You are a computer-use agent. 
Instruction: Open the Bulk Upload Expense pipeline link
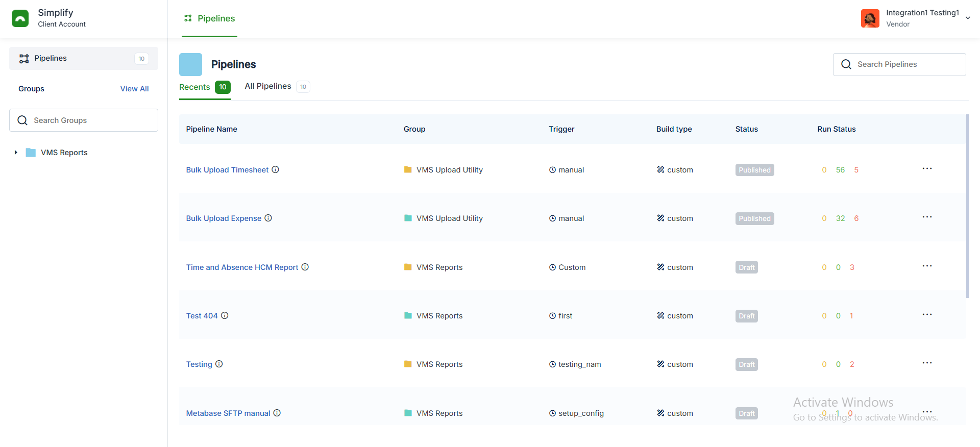click(224, 218)
